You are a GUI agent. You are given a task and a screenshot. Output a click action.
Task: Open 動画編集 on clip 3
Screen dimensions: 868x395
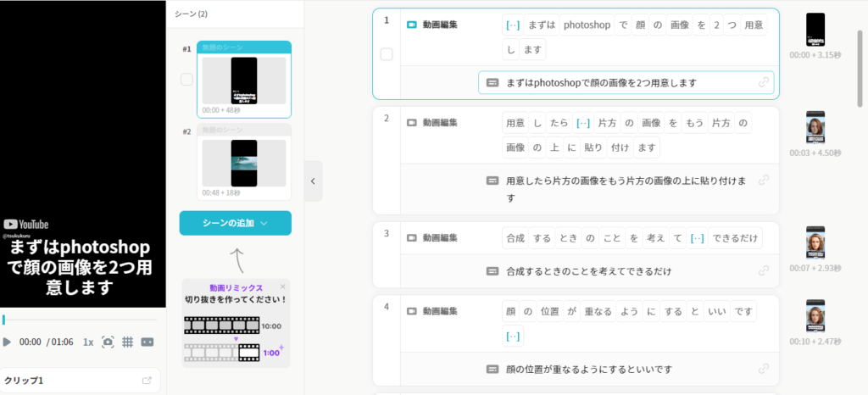tap(440, 238)
